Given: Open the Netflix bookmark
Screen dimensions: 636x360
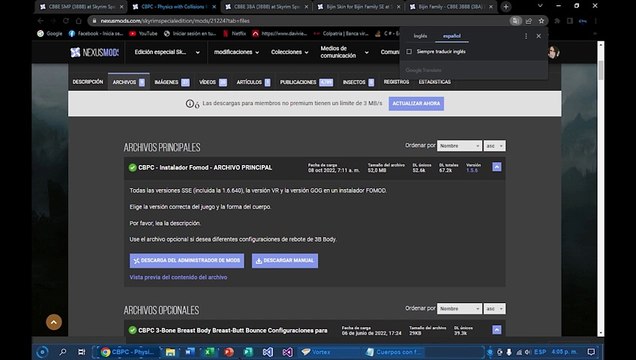Looking at the screenshot, I should click(x=234, y=34).
